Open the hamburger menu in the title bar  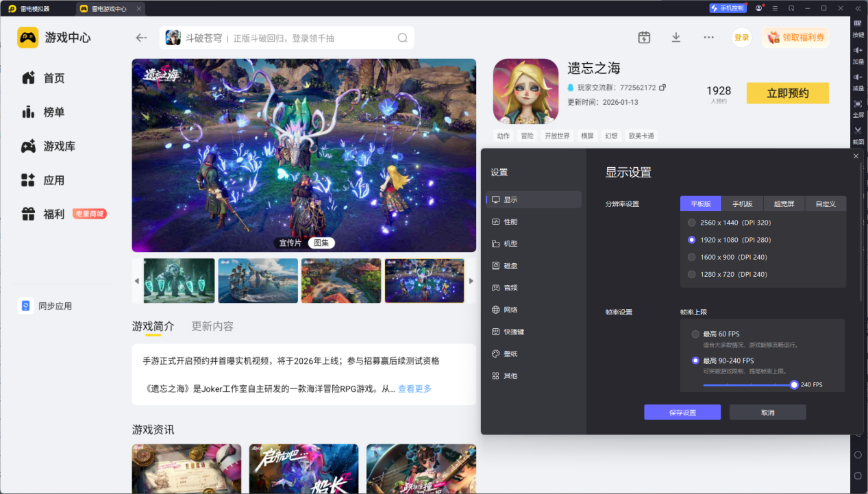point(775,8)
